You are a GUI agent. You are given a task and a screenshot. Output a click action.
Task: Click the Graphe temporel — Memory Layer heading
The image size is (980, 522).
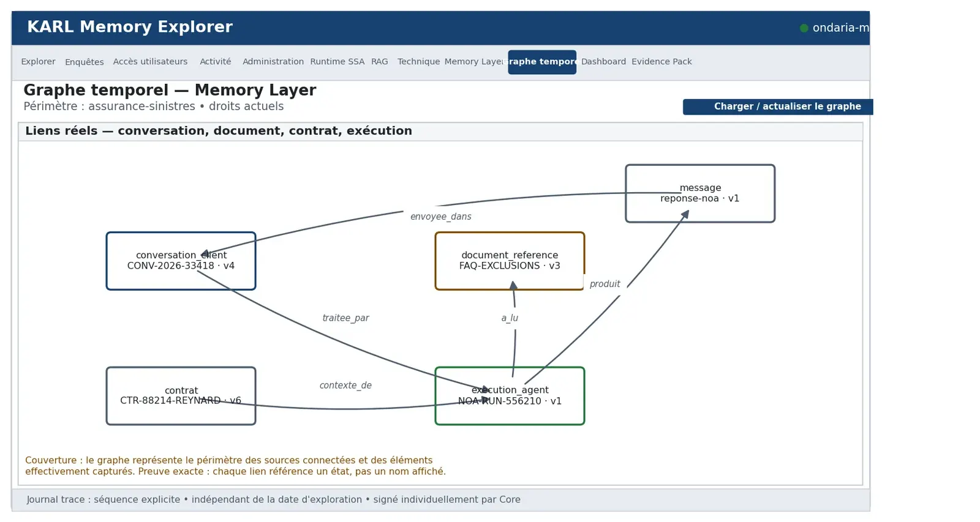pos(170,91)
